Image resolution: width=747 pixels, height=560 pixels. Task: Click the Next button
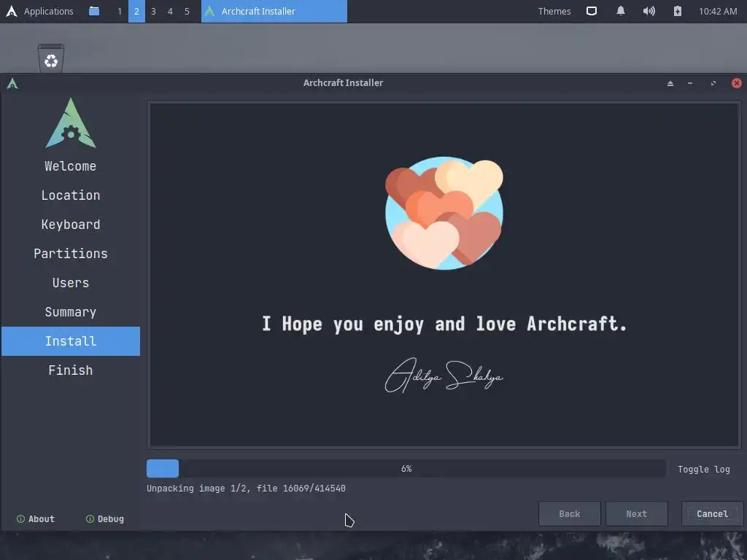(x=636, y=514)
